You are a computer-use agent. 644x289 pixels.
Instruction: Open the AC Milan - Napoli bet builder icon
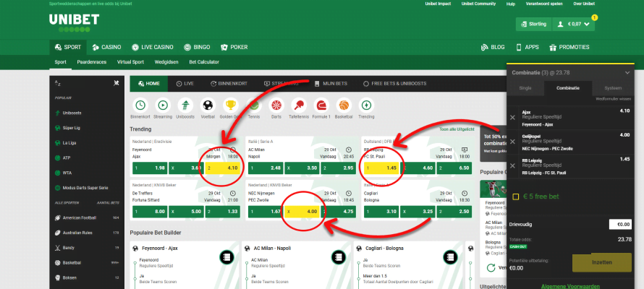click(339, 257)
